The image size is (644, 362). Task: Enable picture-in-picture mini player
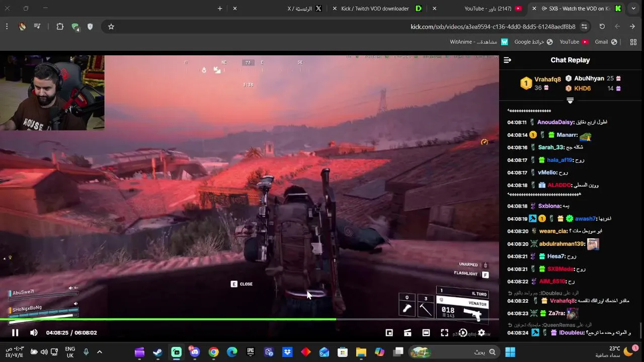point(389,333)
